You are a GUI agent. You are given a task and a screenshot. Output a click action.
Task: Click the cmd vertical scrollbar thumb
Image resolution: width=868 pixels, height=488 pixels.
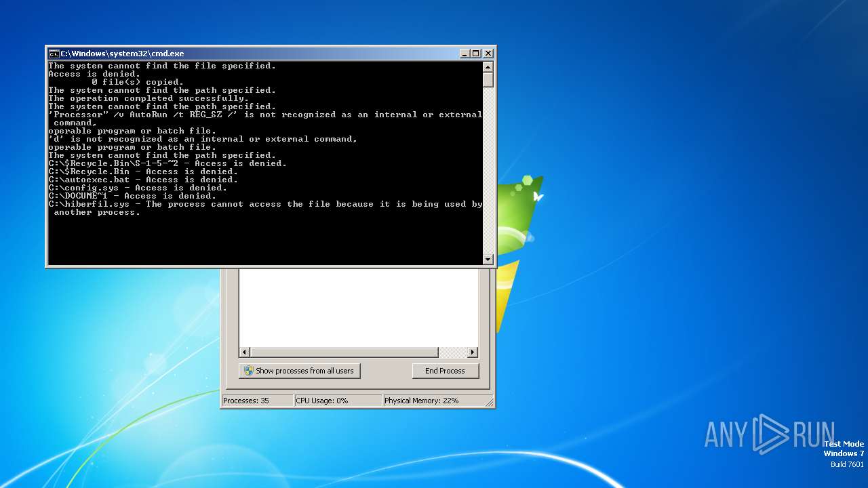[488, 80]
